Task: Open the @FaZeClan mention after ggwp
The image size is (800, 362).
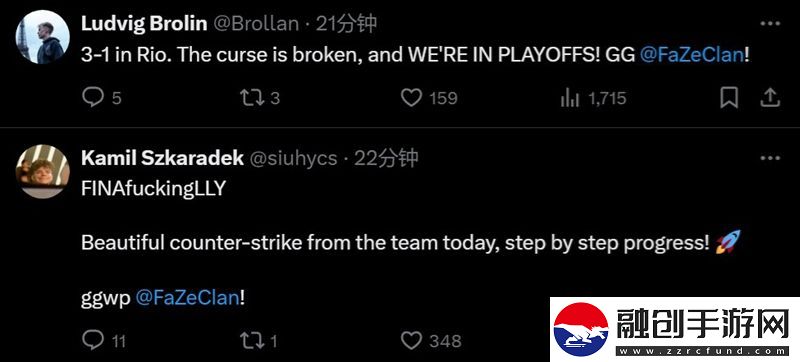Action: point(187,298)
